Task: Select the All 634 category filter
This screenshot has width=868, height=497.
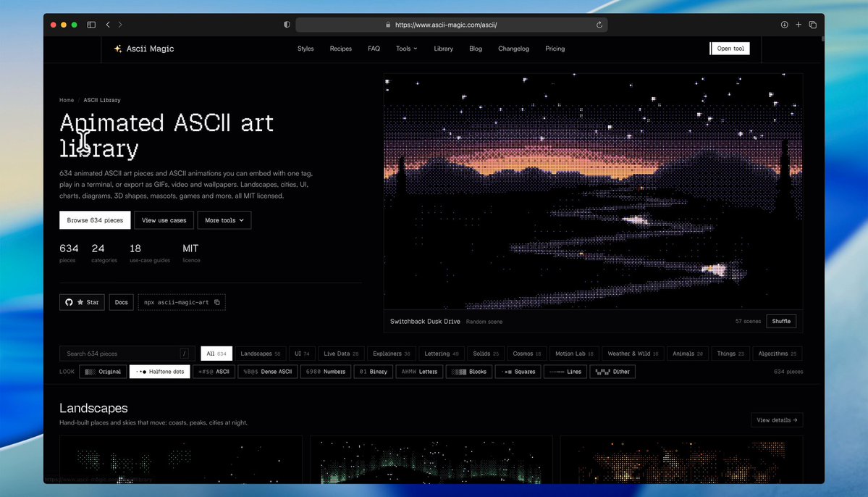Action: click(x=216, y=354)
